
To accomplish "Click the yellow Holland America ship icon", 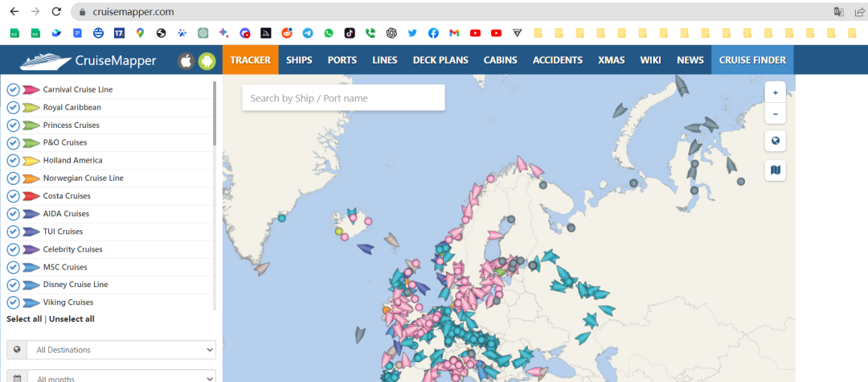I will pos(31,161).
